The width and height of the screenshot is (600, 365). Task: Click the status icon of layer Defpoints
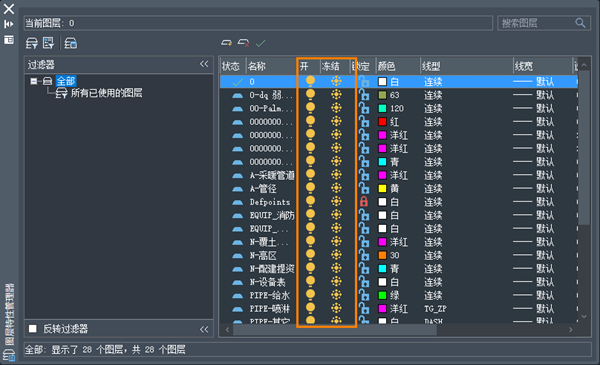[x=238, y=202]
